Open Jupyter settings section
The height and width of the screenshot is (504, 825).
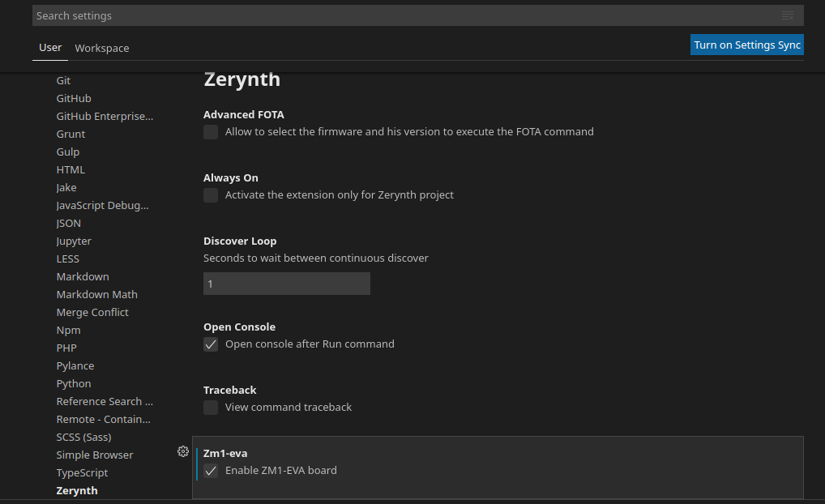(74, 241)
